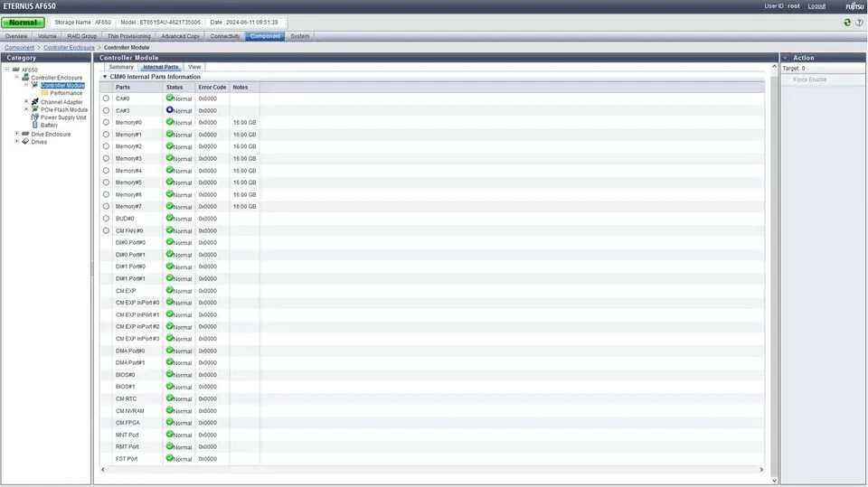
Task: Select the Memory#3 radio button
Action: click(x=106, y=158)
